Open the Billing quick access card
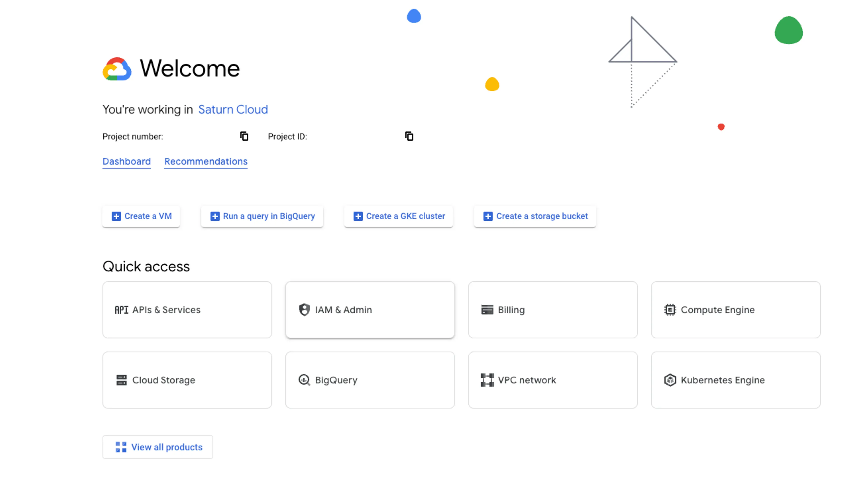 coord(553,310)
